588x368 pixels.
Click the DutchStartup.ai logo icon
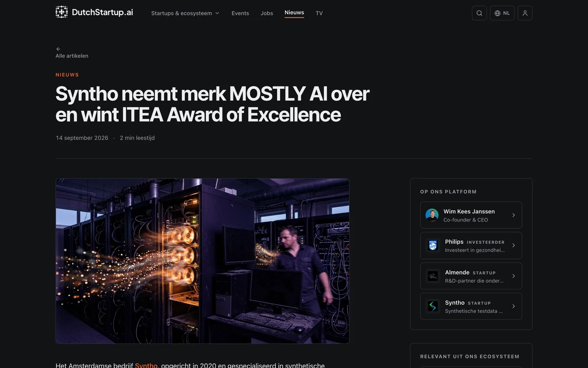pos(62,12)
